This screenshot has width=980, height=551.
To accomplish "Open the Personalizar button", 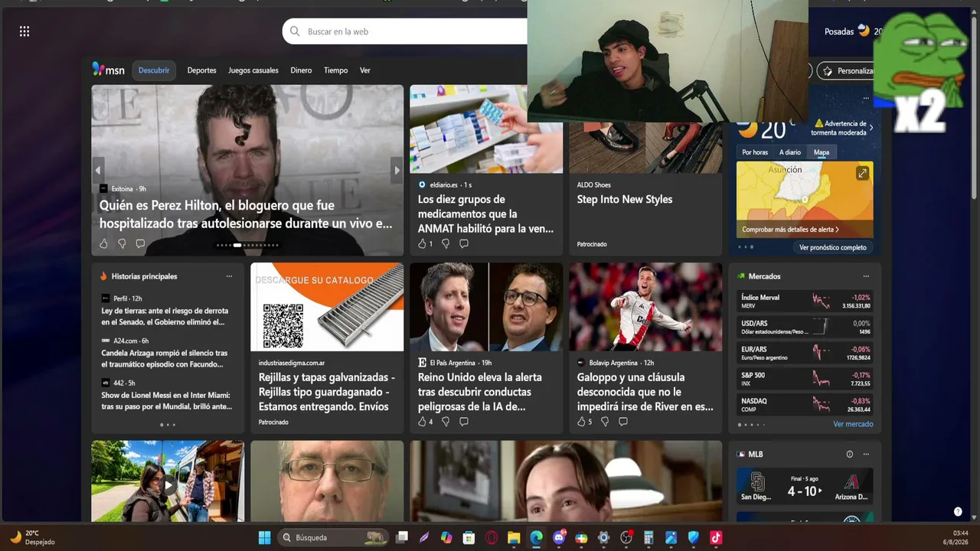I will [846, 70].
